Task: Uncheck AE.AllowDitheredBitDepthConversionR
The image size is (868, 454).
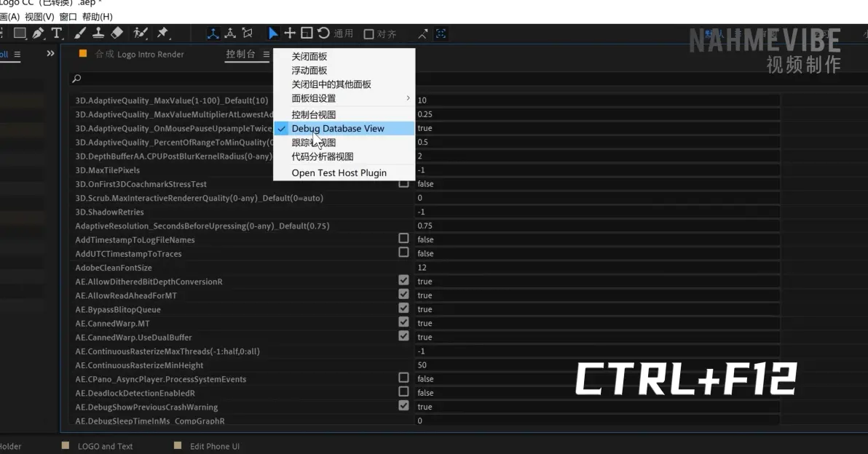Action: 404,279
